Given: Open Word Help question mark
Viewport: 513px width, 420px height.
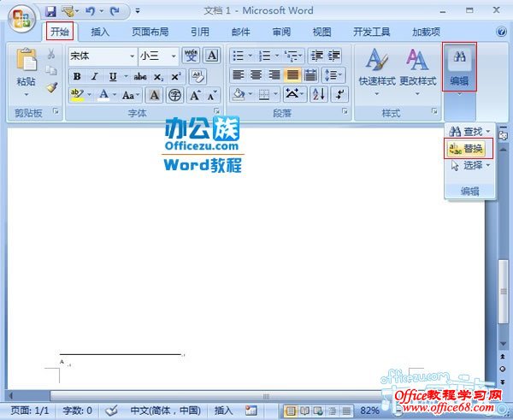Looking at the screenshot, I should [x=502, y=32].
